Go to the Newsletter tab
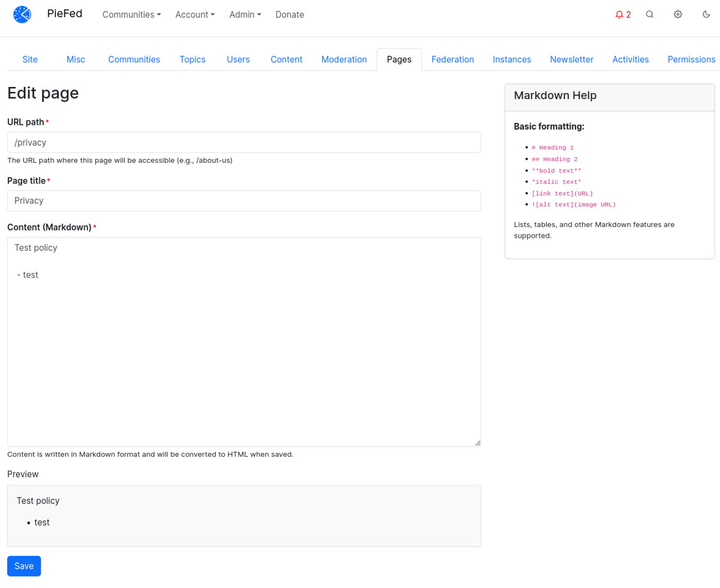Viewport: 720px width, 588px height. (571, 59)
